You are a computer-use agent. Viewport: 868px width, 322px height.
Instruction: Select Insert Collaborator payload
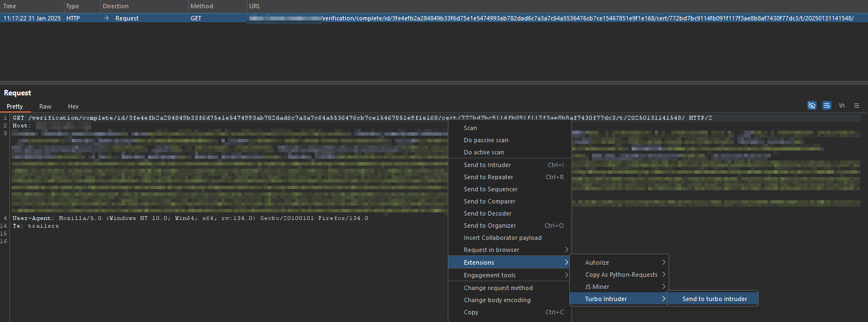(502, 238)
